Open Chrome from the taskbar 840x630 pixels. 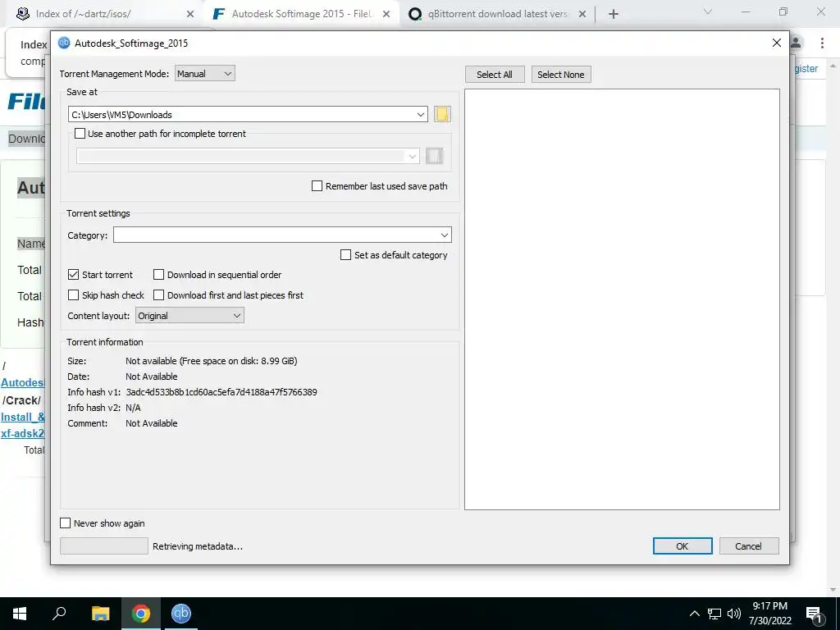click(141, 614)
